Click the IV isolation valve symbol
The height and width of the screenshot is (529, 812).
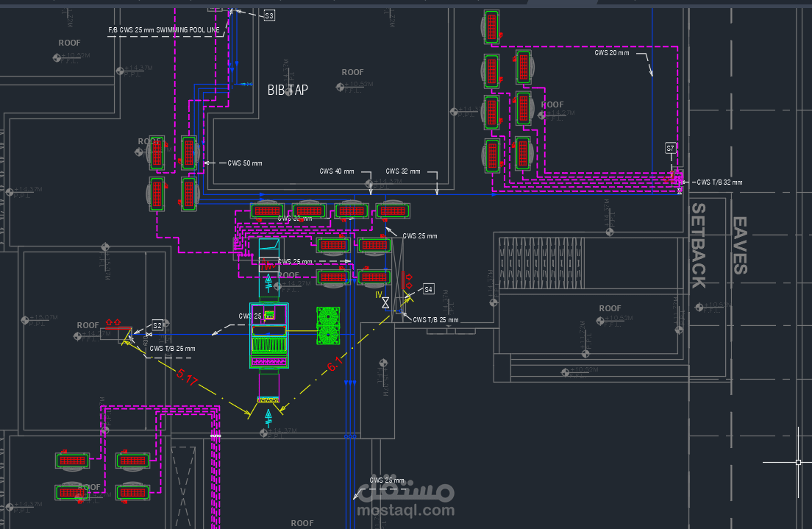point(385,302)
